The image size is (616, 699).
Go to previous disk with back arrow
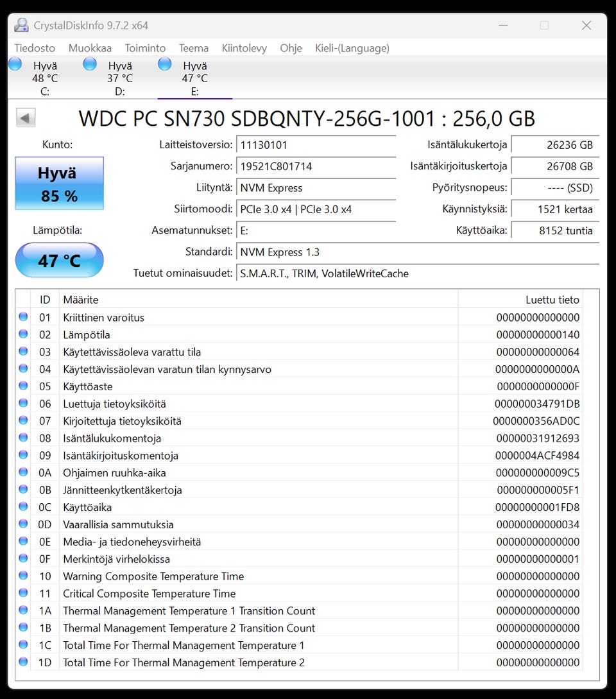point(26,118)
